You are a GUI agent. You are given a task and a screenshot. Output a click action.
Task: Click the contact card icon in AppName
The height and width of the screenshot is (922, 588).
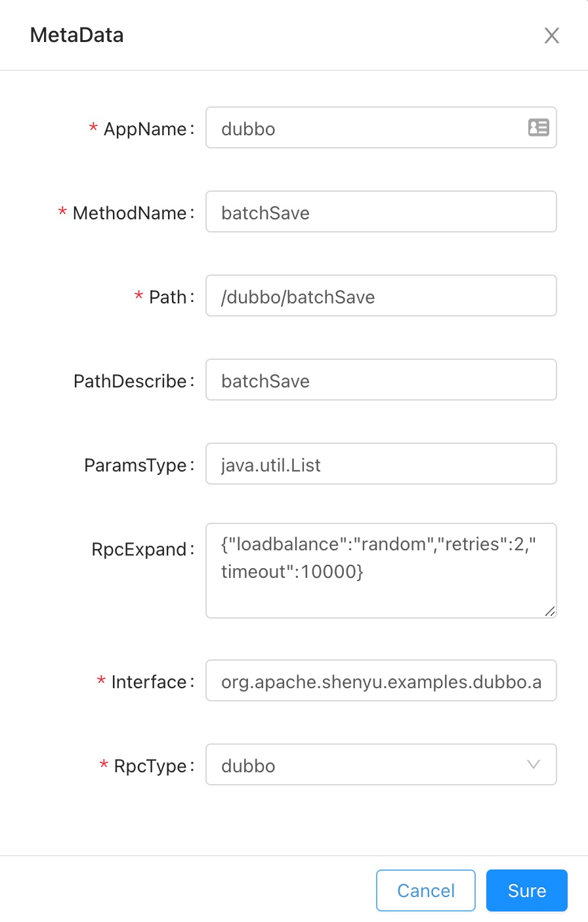pos(538,127)
